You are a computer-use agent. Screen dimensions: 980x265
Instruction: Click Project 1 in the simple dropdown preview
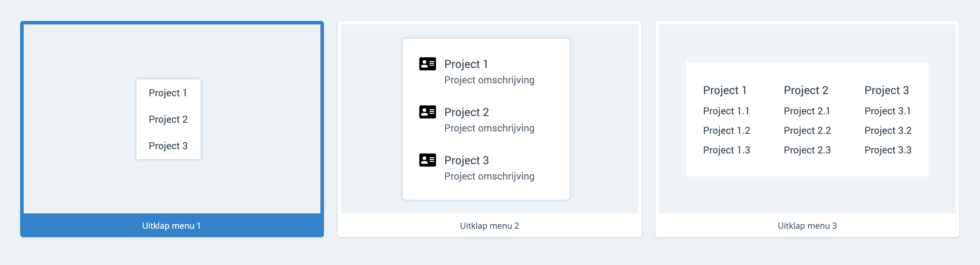click(x=168, y=93)
